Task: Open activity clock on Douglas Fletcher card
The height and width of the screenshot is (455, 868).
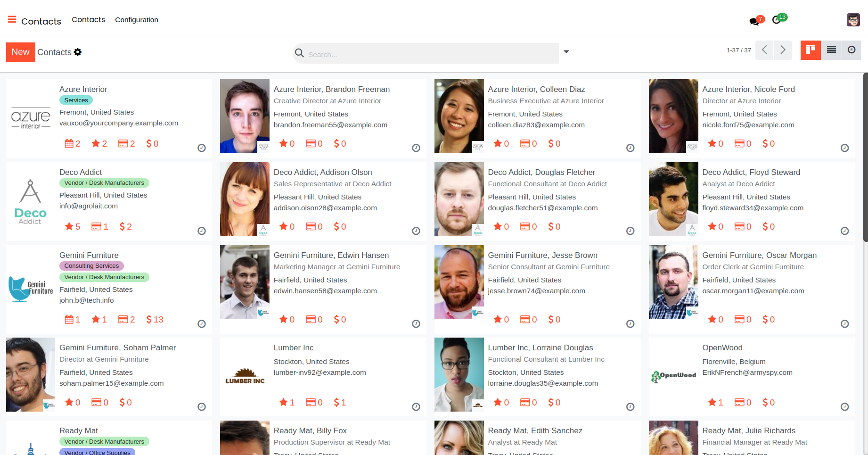Action: point(631,231)
